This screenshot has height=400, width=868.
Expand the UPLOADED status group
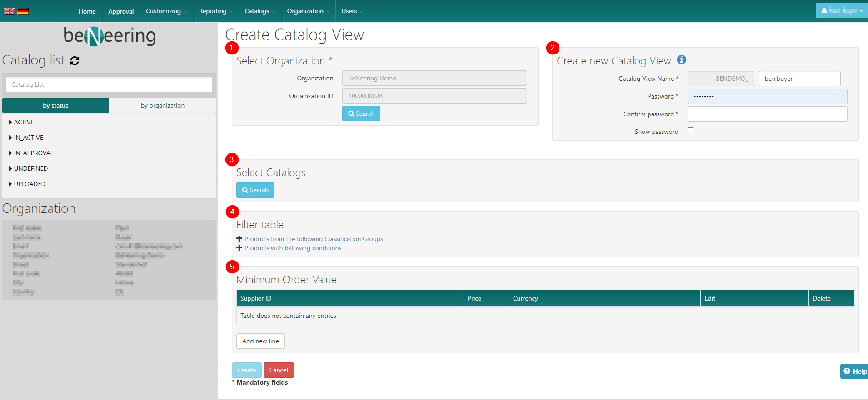click(10, 184)
